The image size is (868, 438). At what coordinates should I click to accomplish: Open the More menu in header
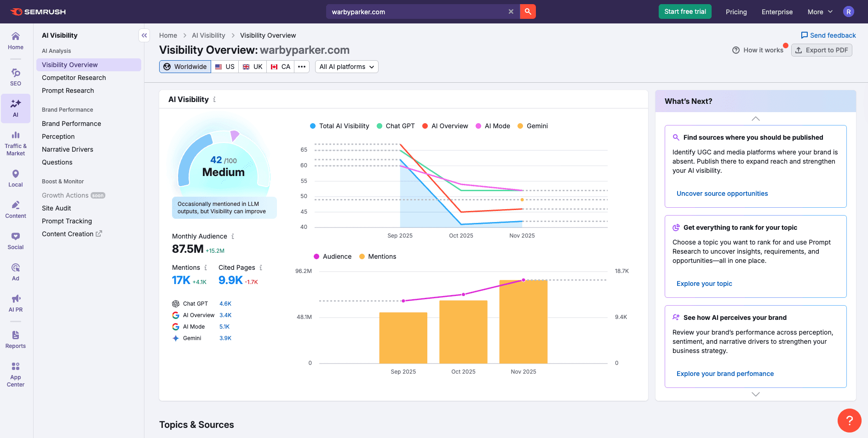pyautogui.click(x=820, y=12)
